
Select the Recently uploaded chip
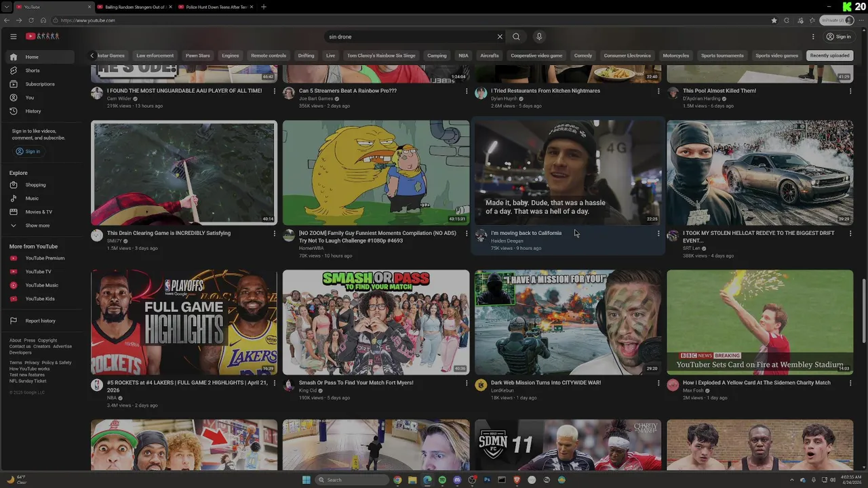click(x=829, y=56)
